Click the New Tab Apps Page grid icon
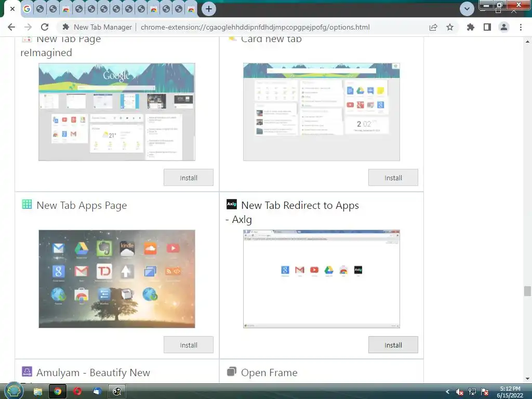Image resolution: width=532 pixels, height=399 pixels. click(x=27, y=204)
